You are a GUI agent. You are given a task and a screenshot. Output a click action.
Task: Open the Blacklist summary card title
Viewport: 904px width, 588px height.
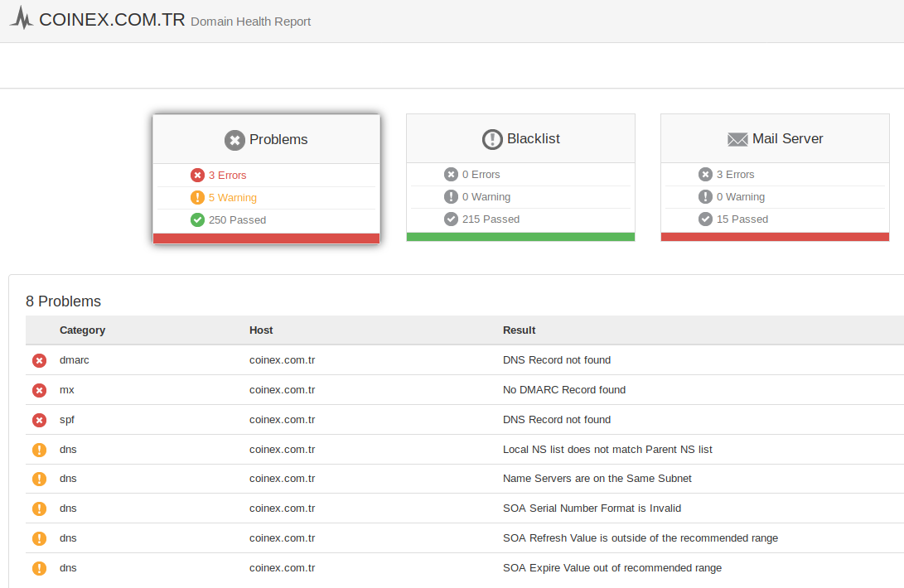[x=534, y=139]
